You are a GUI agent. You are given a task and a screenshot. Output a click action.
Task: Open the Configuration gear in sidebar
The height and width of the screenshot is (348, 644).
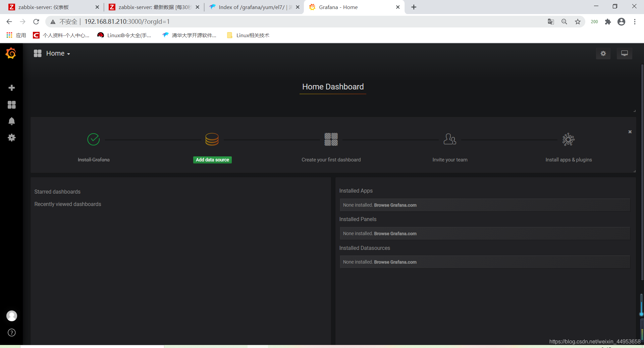coord(12,138)
